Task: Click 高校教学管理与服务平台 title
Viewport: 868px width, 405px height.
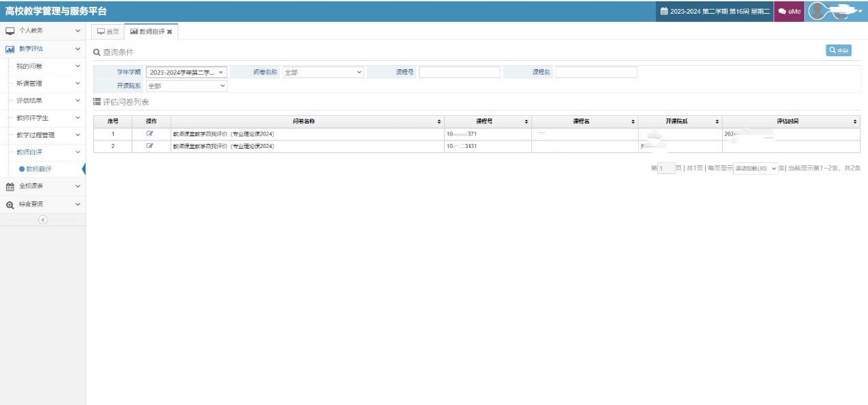Action: [56, 11]
